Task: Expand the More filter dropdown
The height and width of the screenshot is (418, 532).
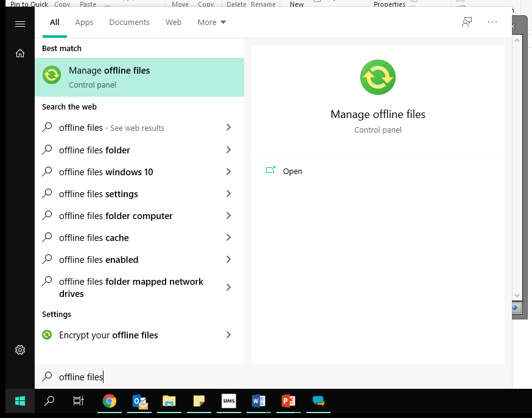Action: coord(212,23)
